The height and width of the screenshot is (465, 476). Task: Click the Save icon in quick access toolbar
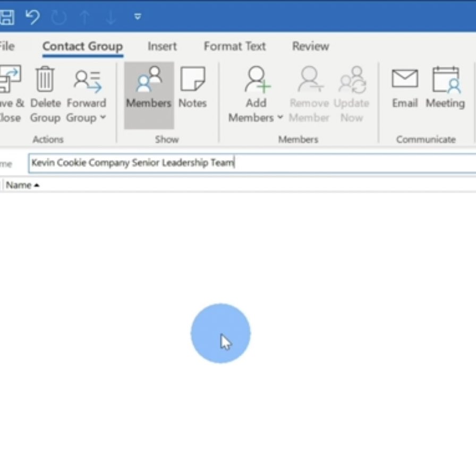tap(7, 17)
